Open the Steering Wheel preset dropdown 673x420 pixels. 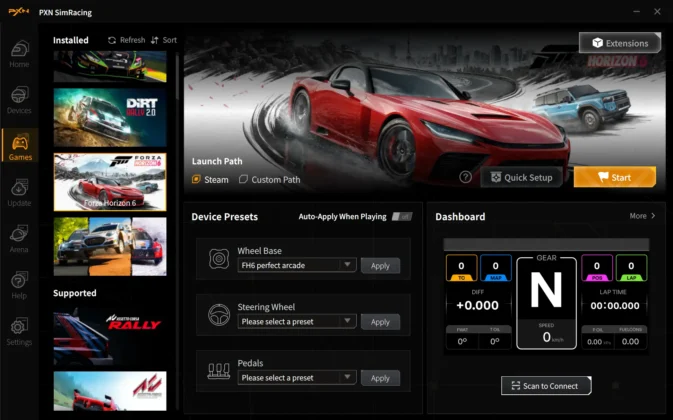297,321
